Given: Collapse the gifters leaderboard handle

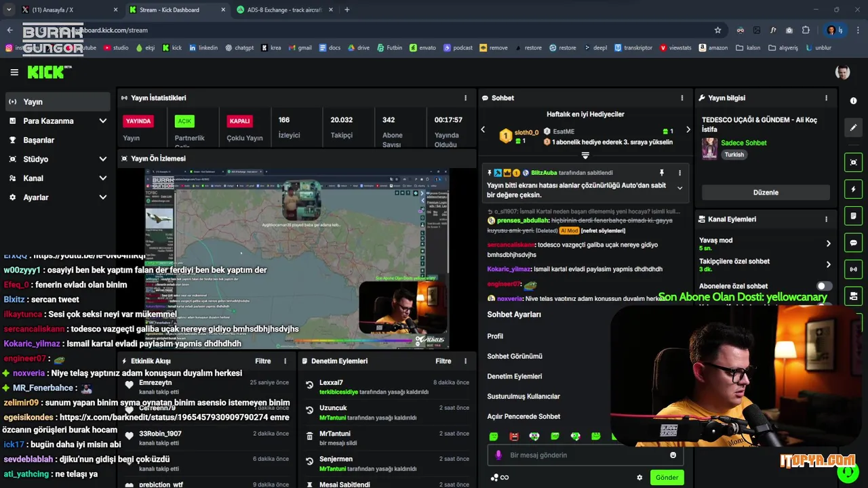Looking at the screenshot, I should coord(585,155).
